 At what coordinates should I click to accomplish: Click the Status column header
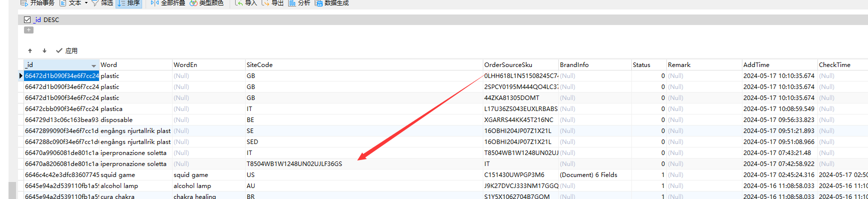click(x=649, y=65)
